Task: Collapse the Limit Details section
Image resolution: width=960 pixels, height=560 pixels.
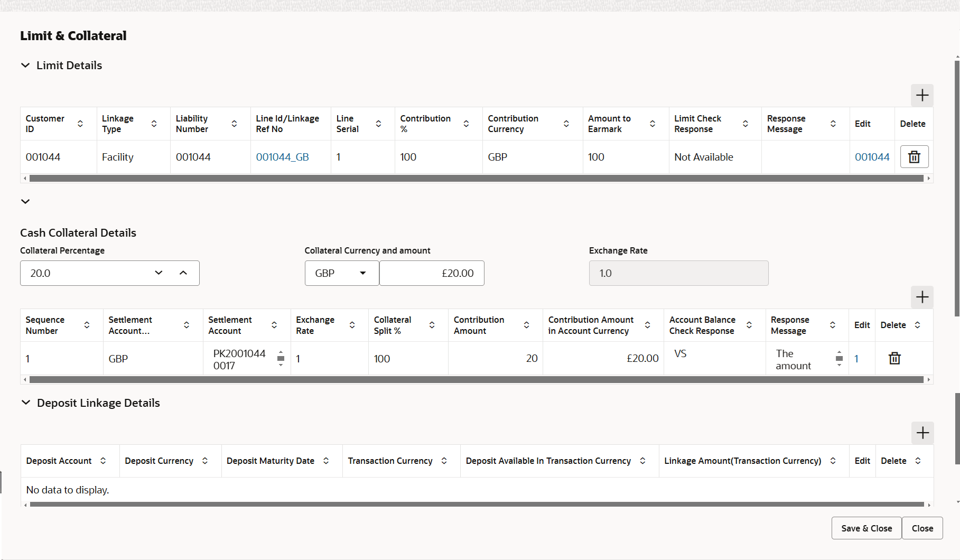Action: tap(25, 65)
